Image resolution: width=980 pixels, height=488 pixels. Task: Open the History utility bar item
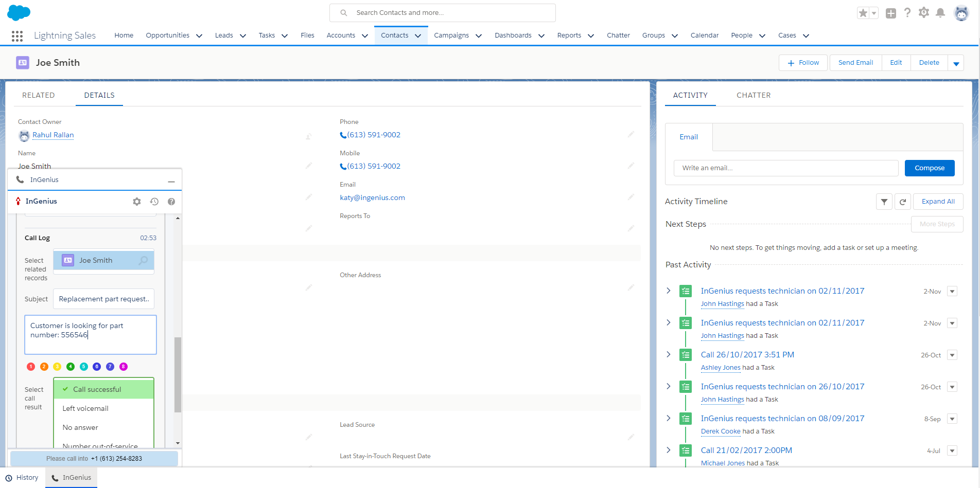click(22, 478)
